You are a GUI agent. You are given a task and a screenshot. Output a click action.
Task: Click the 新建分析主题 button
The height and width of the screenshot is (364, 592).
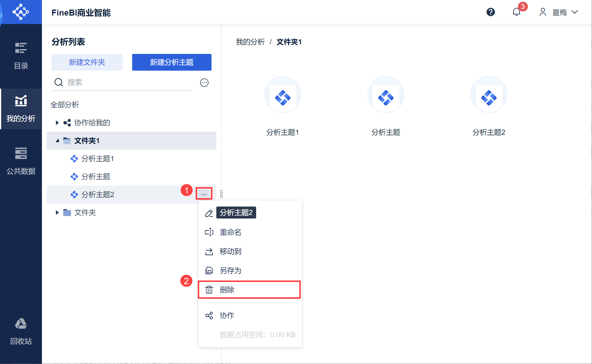pos(172,62)
